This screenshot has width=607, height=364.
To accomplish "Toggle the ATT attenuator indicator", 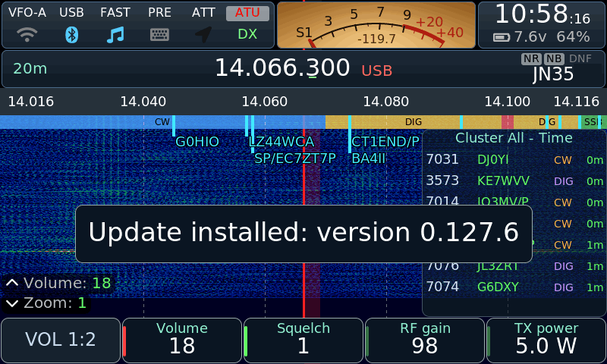I will tap(203, 12).
